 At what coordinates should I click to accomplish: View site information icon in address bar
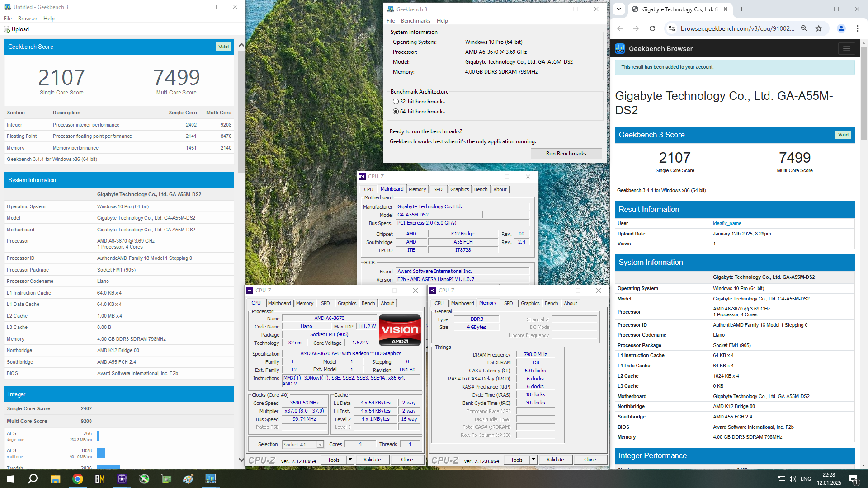tap(672, 28)
